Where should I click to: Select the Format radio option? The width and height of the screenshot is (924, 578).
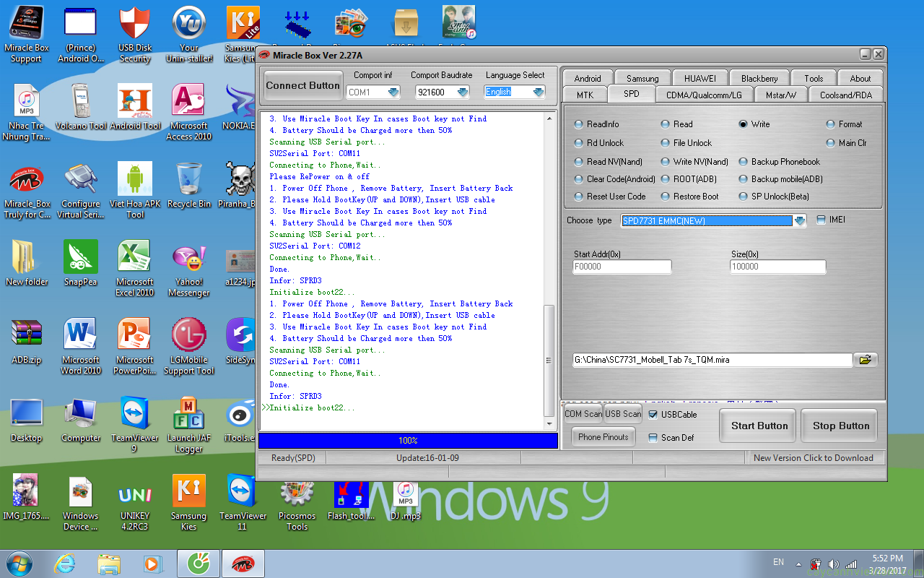pyautogui.click(x=845, y=124)
